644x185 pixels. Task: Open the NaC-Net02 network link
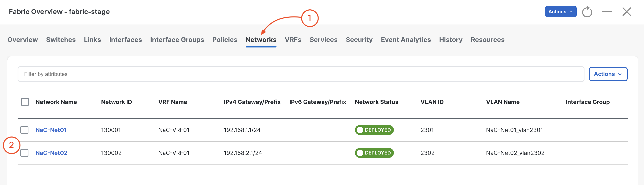point(52,153)
